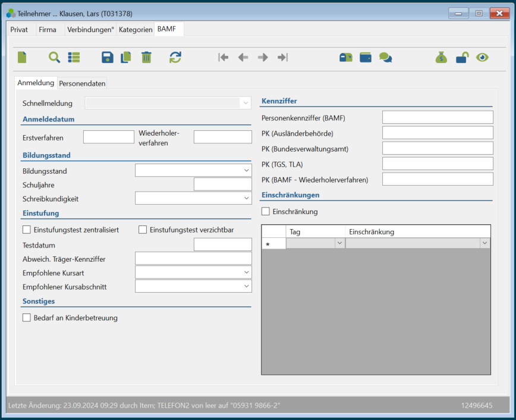Jump to first record arrow
This screenshot has width=516, height=420.
pos(223,57)
